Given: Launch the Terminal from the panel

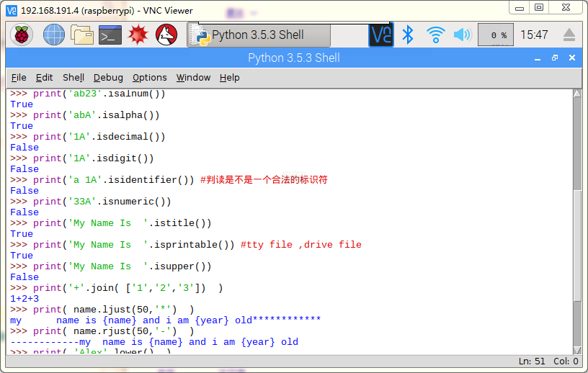Looking at the screenshot, I should pos(110,35).
